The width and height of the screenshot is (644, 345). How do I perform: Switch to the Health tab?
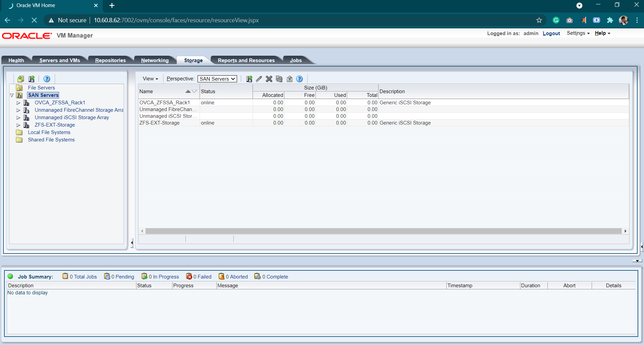click(16, 60)
